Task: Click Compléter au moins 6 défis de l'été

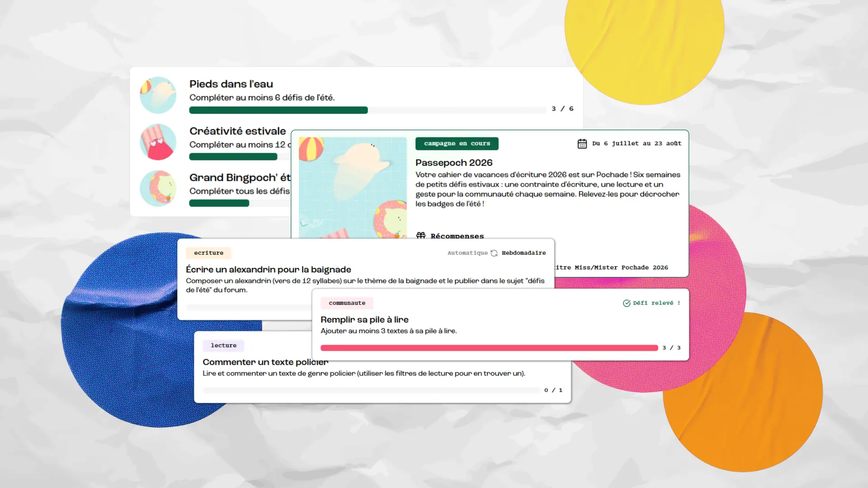Action: click(262, 98)
